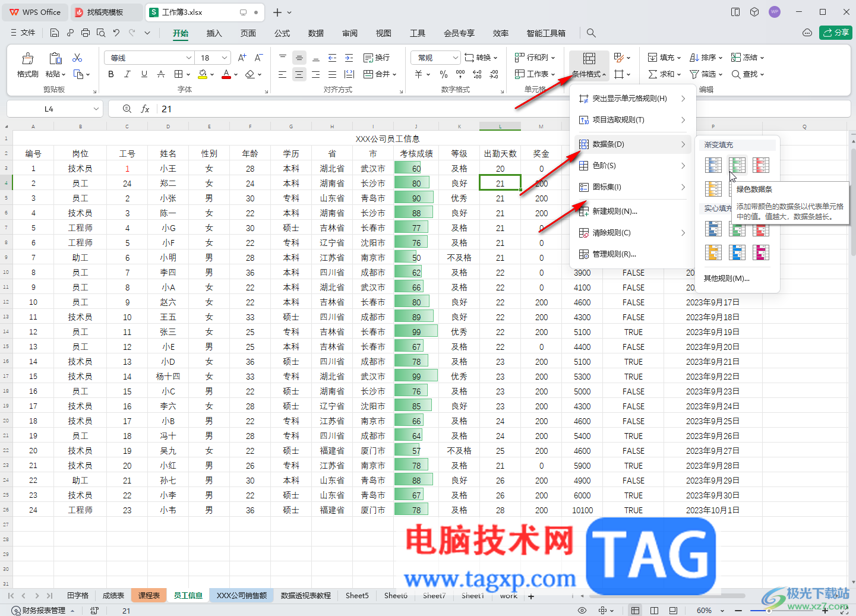Apply strikethrough formatting

point(160,74)
